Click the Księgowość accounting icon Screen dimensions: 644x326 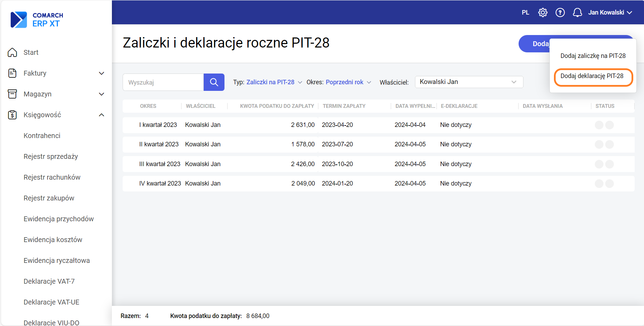pyautogui.click(x=12, y=115)
